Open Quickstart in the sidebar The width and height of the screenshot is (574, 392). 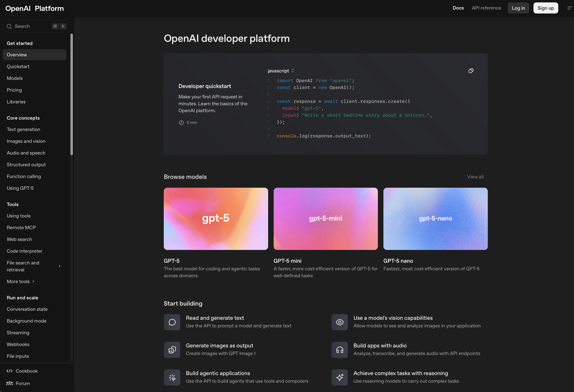click(x=18, y=67)
